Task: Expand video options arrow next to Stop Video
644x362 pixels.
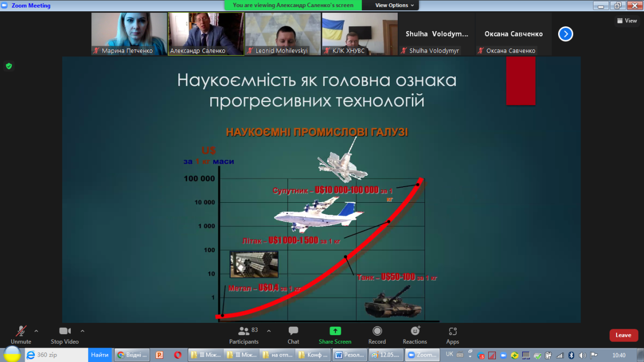Action: point(82,331)
